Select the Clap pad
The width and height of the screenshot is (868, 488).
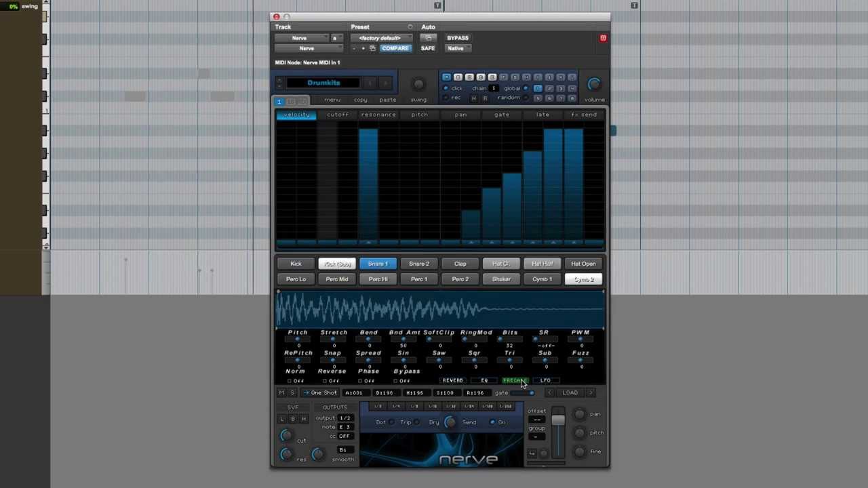[460, 264]
